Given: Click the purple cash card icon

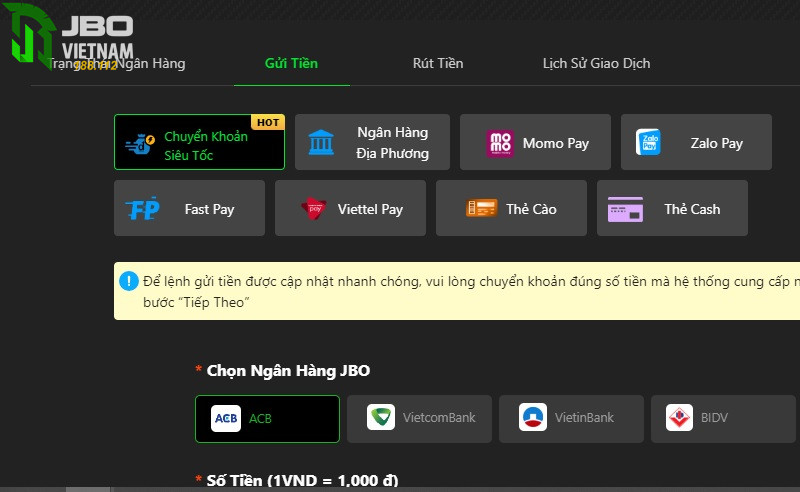Looking at the screenshot, I should point(626,209).
